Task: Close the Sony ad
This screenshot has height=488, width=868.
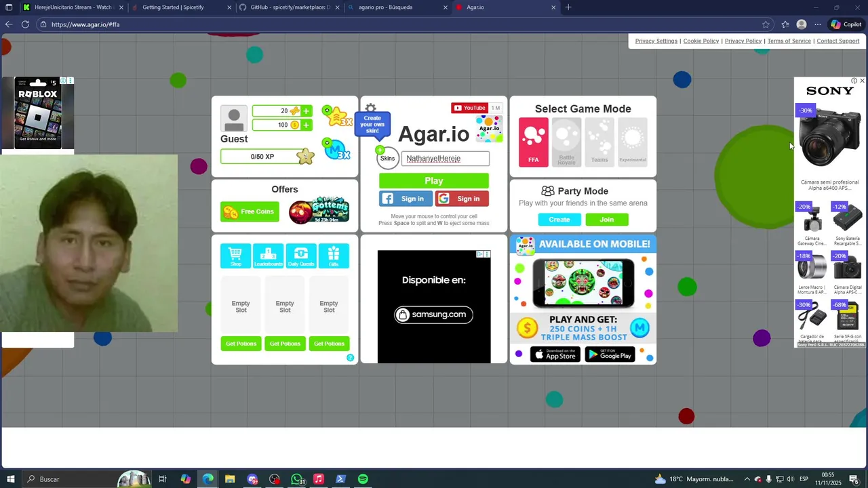Action: pyautogui.click(x=862, y=81)
